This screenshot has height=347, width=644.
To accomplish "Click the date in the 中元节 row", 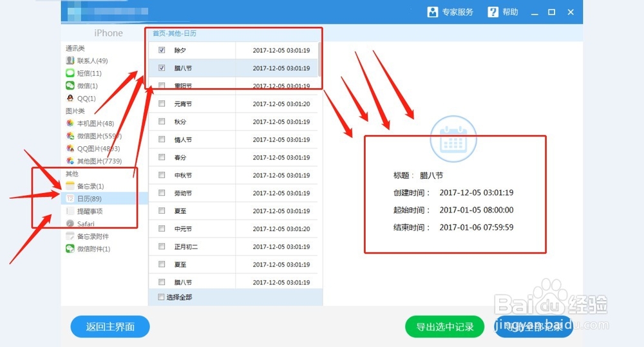I will point(281,229).
